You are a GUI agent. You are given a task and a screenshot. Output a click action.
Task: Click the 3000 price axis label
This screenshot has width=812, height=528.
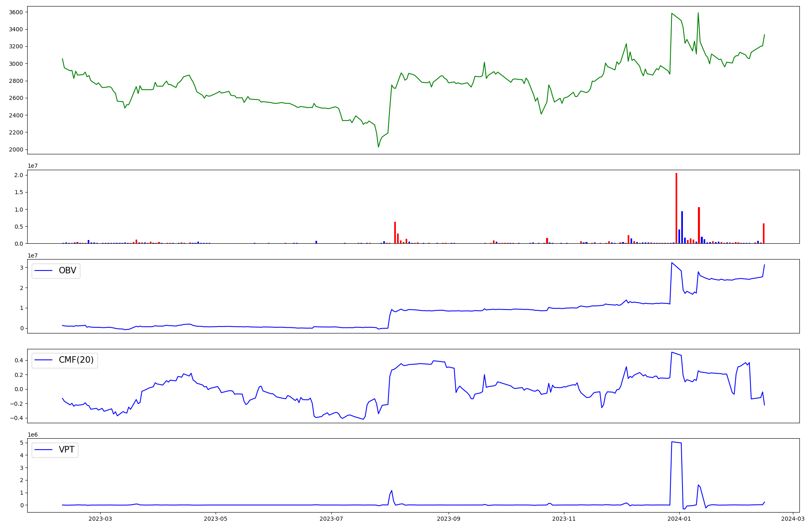point(16,64)
